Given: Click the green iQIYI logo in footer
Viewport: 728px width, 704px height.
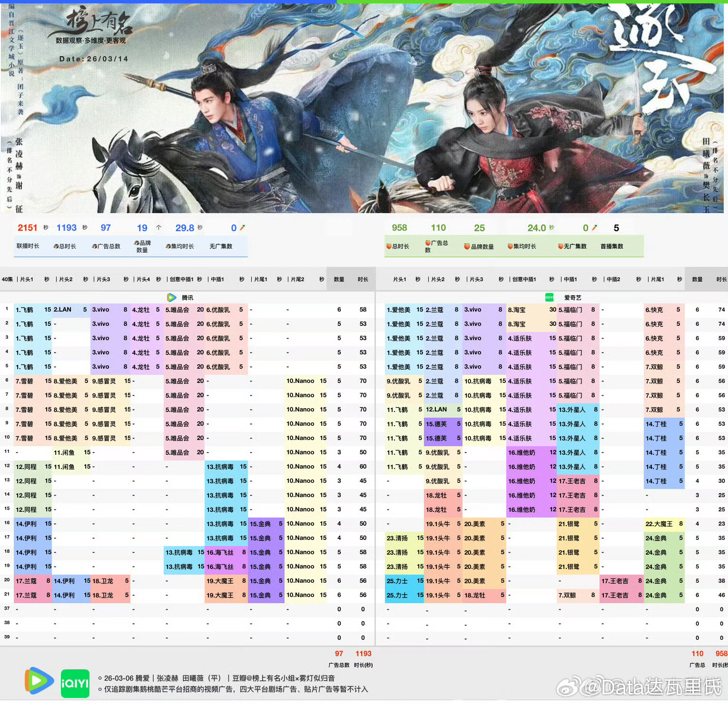Looking at the screenshot, I should click(x=75, y=683).
